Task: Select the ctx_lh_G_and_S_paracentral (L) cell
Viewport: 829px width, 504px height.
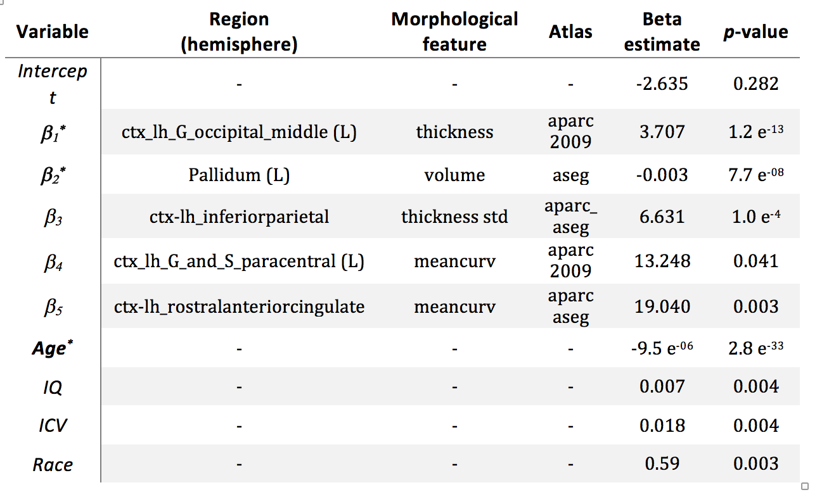Action: [x=239, y=261]
